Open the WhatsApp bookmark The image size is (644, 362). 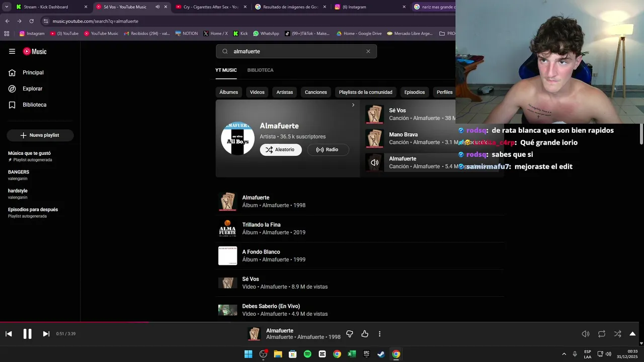(266, 34)
